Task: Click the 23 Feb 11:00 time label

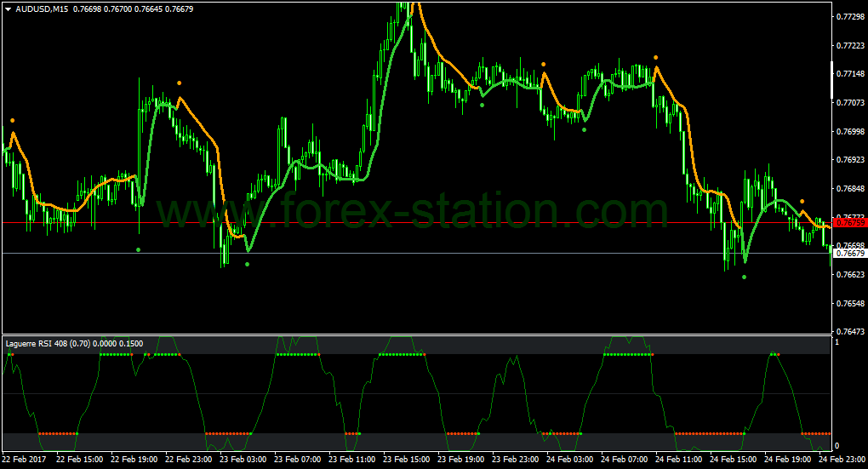Action: point(351,459)
